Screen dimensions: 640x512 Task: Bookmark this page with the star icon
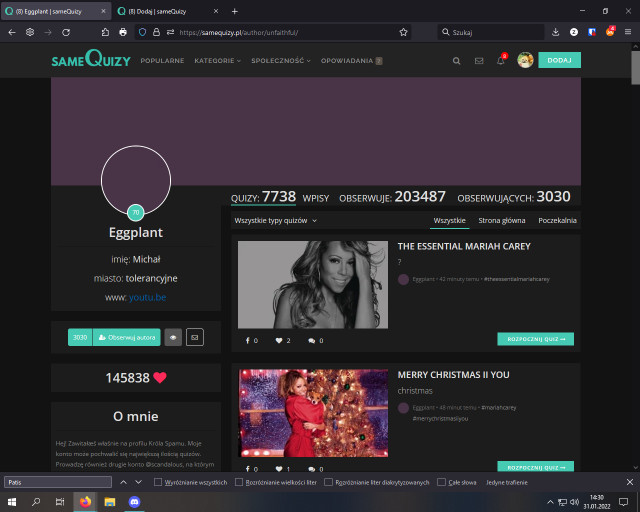tap(404, 32)
